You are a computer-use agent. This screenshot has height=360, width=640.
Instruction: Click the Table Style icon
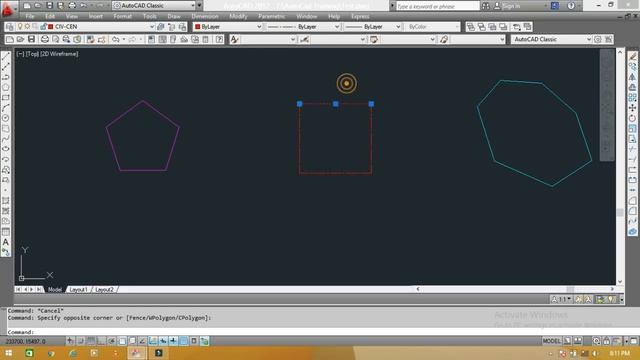[374, 39]
